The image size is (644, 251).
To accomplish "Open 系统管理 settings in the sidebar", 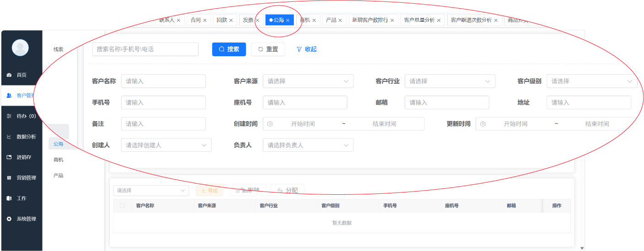I will 26,219.
